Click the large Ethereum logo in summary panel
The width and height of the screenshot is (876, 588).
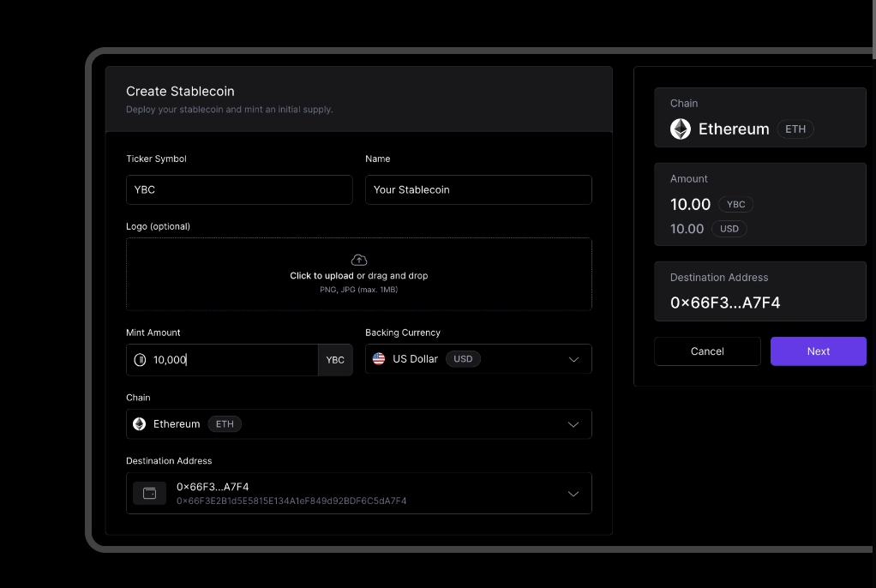coord(681,129)
